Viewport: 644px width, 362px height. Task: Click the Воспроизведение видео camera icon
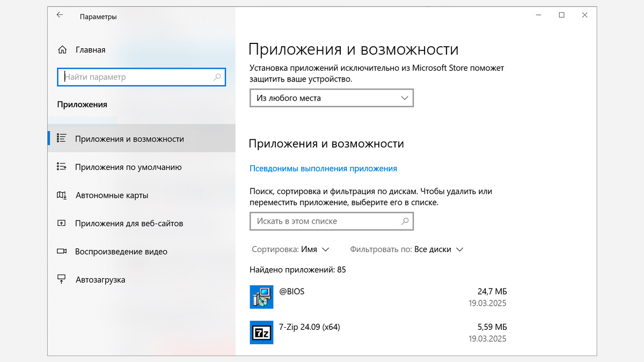pyautogui.click(x=61, y=251)
